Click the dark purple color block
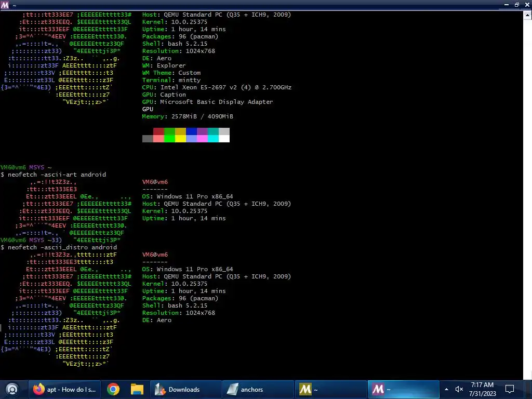 (x=202, y=131)
